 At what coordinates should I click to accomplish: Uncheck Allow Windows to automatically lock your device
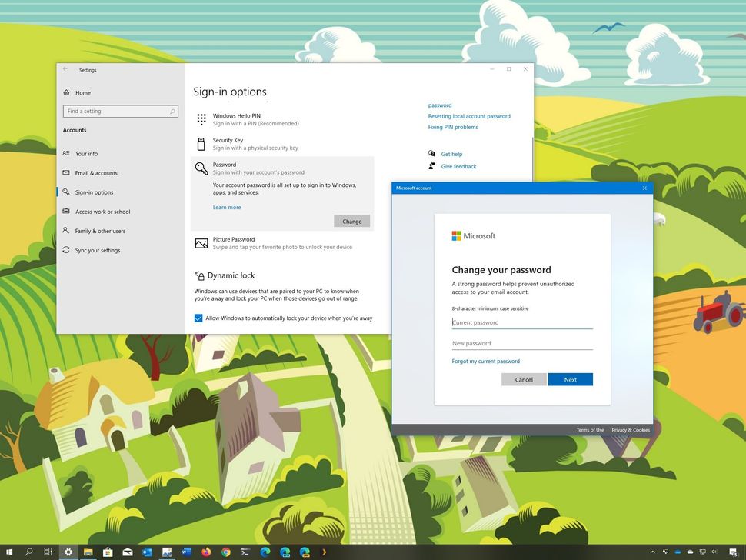(198, 318)
